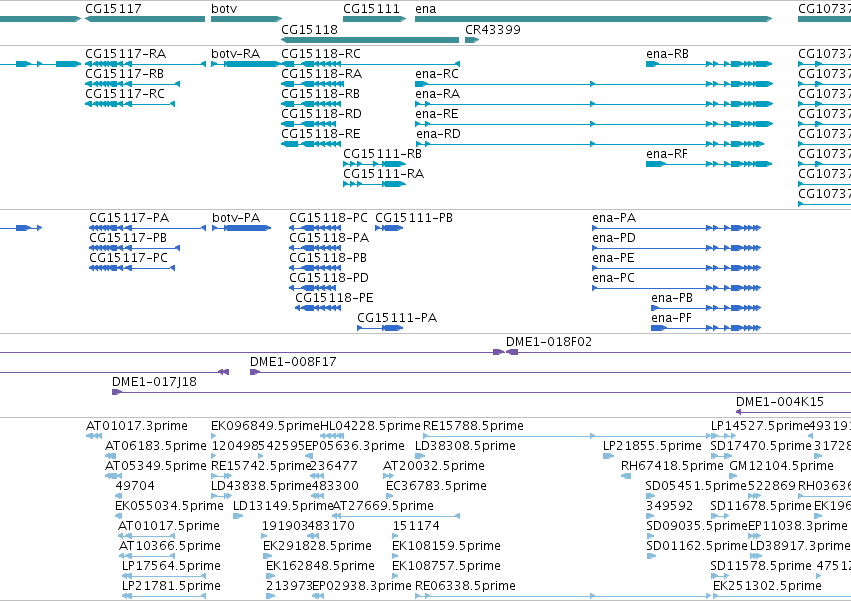The height and width of the screenshot is (601, 851).
Task: Select protein label CG15111-PB
Action: (x=414, y=218)
